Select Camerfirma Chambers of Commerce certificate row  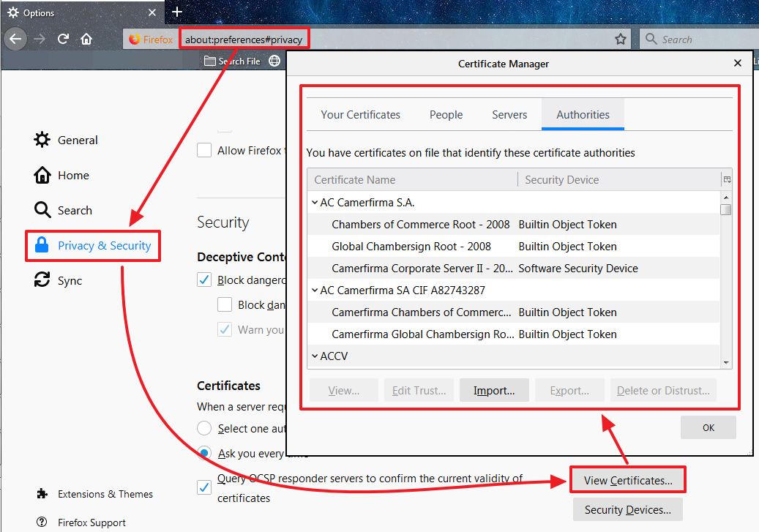click(514, 312)
